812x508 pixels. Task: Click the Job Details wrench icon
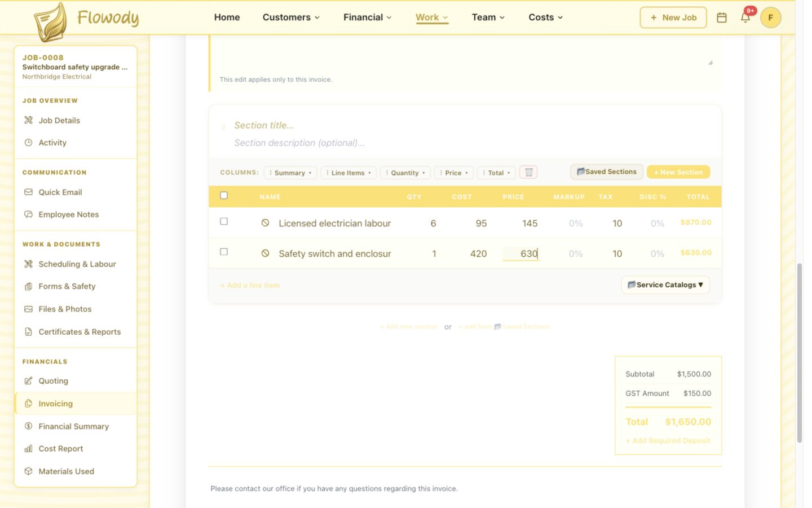28,120
